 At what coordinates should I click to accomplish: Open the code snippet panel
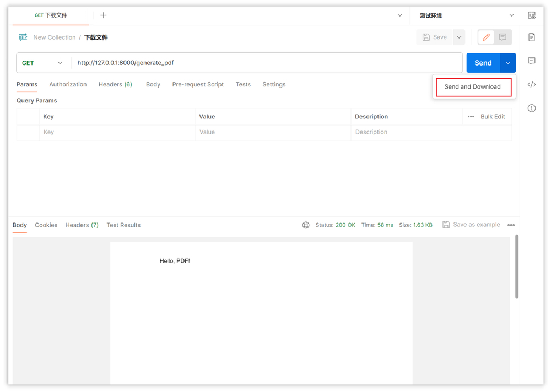click(x=531, y=85)
